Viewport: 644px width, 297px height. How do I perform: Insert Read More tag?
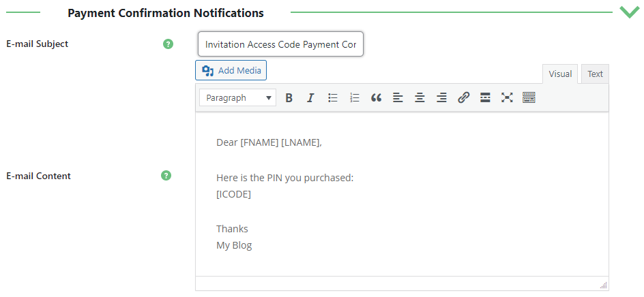tap(485, 97)
